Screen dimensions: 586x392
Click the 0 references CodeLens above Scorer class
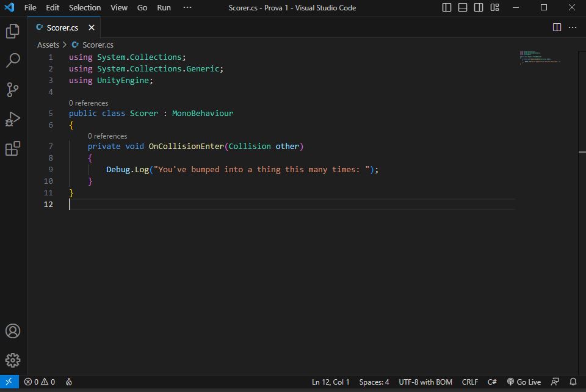coord(89,103)
